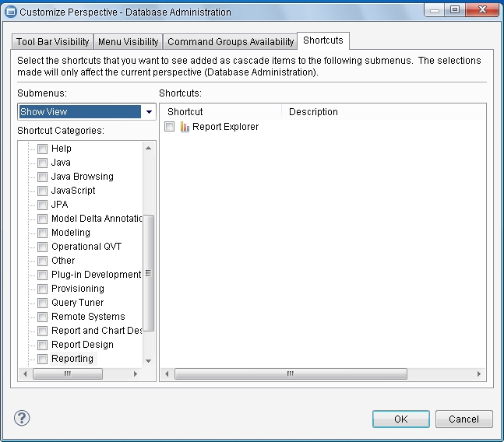The width and height of the screenshot is (504, 442).
Task: Open the Show View submenus dropdown
Action: pos(149,112)
